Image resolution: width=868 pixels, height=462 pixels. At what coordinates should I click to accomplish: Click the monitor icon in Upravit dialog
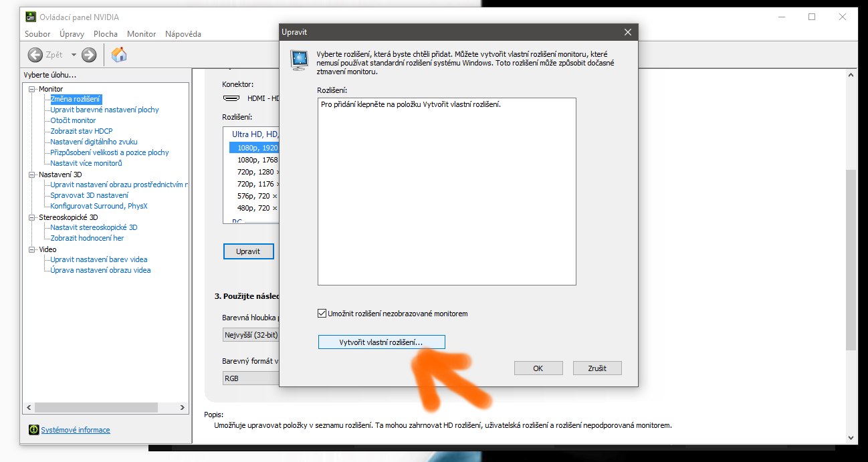pyautogui.click(x=299, y=60)
